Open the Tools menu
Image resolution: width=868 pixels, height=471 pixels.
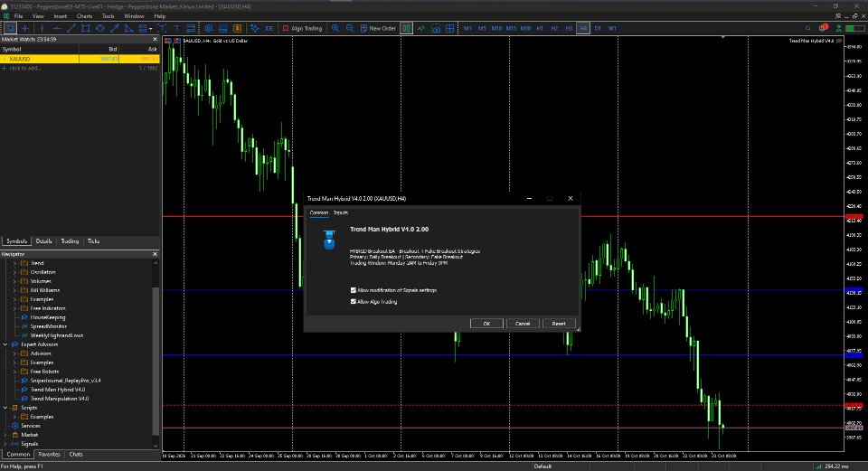pyautogui.click(x=108, y=16)
